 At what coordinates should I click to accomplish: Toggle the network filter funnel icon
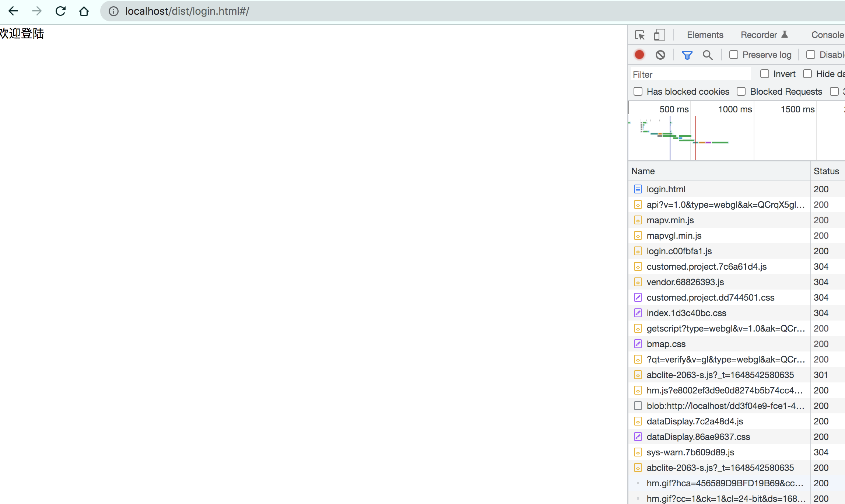[x=687, y=55]
